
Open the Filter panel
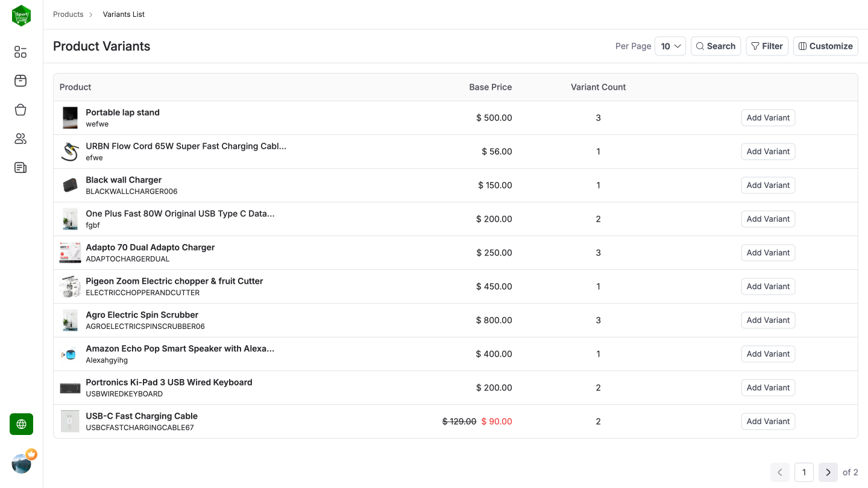[767, 46]
